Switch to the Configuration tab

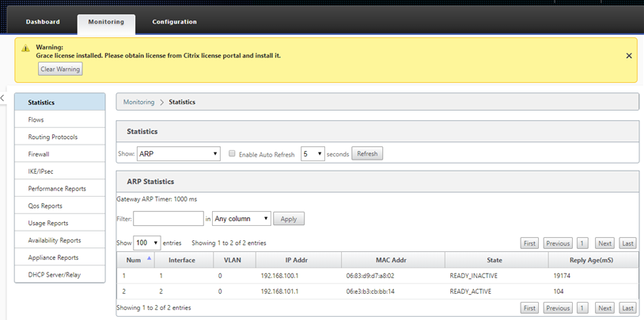174,22
